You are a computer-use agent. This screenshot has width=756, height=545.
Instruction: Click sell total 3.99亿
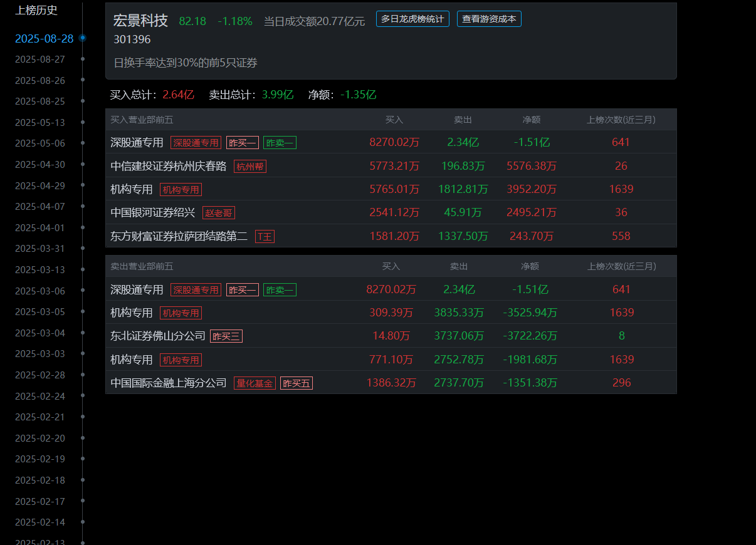(278, 95)
